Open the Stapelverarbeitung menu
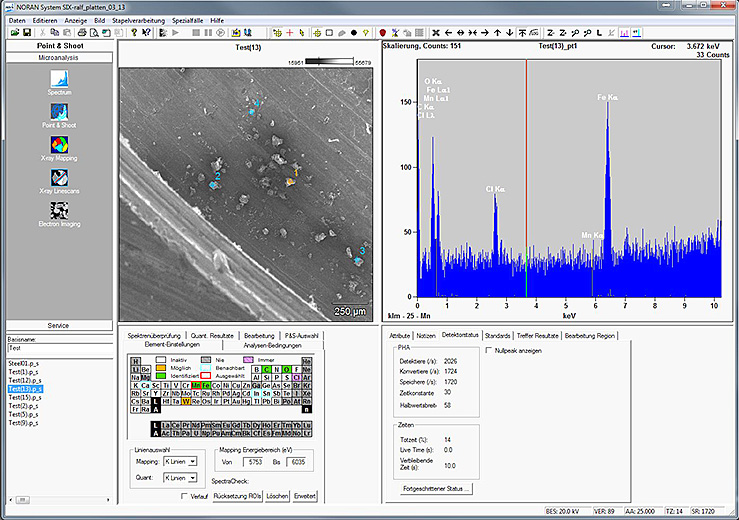The image size is (739, 520). click(x=139, y=21)
